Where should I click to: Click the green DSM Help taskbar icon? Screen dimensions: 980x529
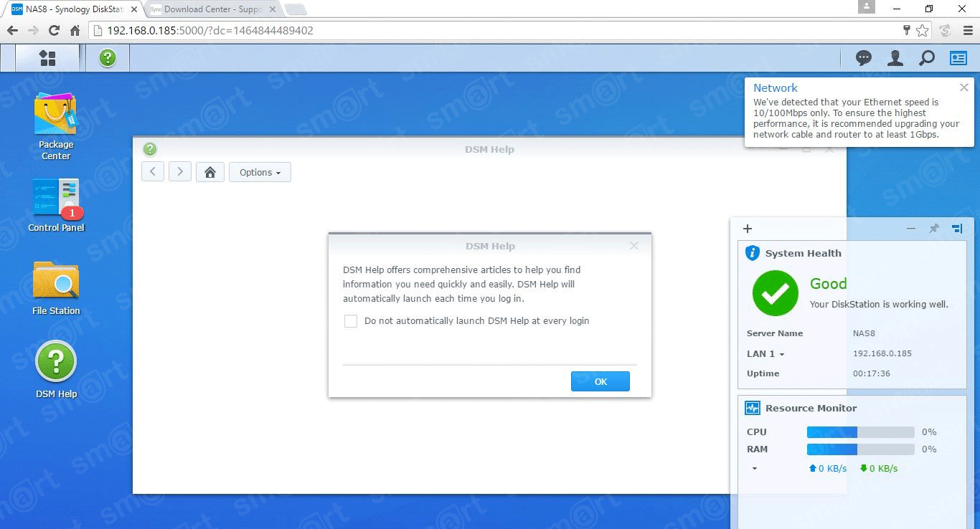[x=108, y=58]
